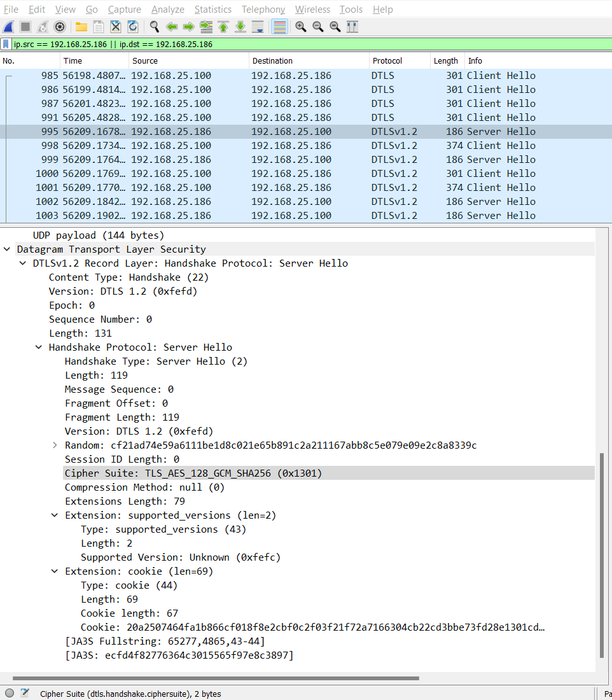Open the File menu

[11, 10]
